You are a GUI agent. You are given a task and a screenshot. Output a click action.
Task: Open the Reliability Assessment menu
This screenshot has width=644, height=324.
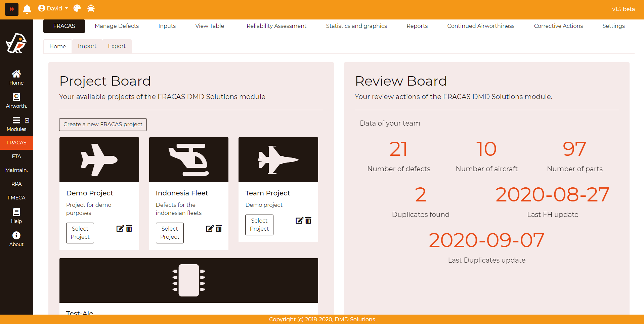pos(276,26)
